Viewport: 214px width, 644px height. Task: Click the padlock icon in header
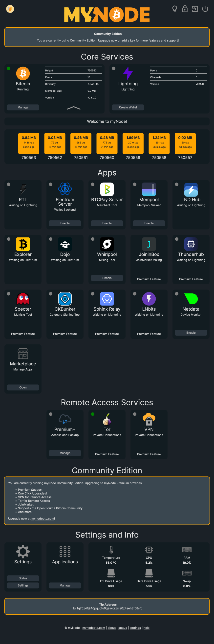pos(185,9)
